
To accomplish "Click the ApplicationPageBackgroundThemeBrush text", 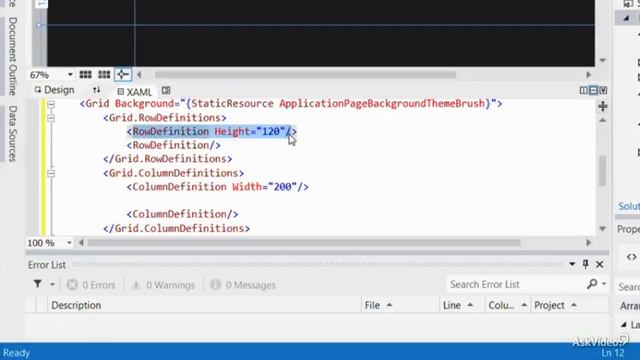I will 382,104.
